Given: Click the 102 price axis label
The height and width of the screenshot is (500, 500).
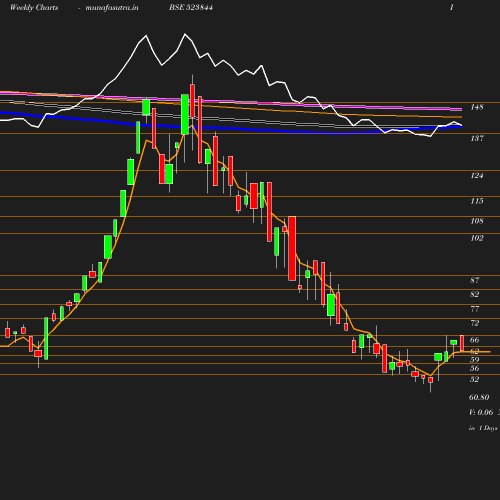Looking at the screenshot, I should coord(477,238).
